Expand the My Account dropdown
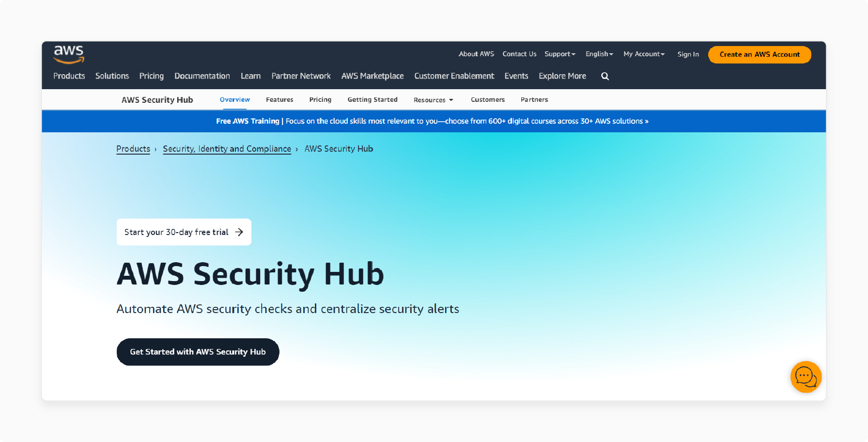The image size is (868, 442). click(644, 54)
